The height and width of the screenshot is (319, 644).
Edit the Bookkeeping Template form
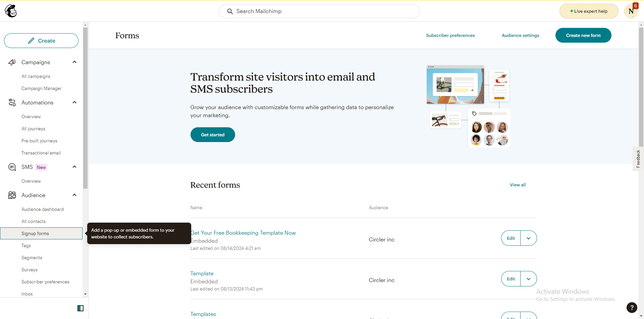(511, 238)
